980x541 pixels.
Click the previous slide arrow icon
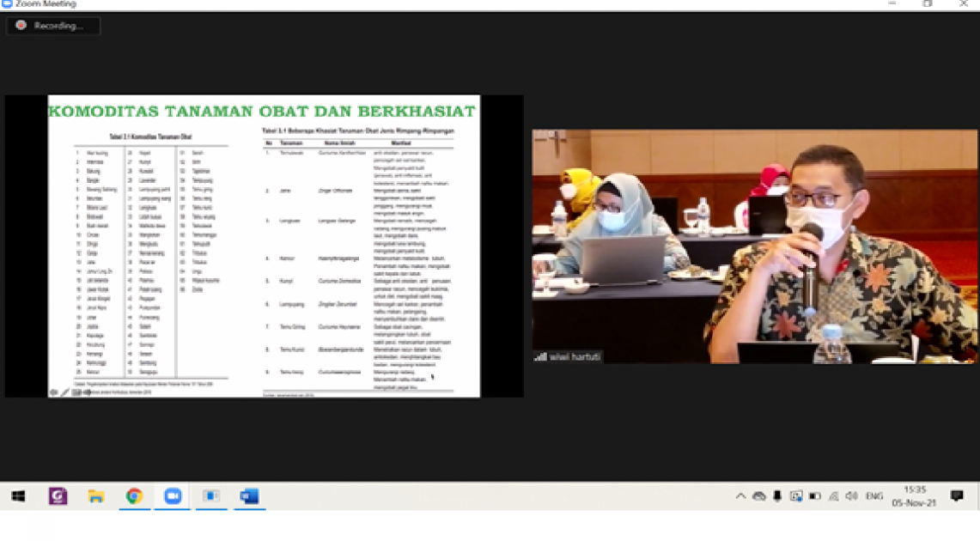pyautogui.click(x=53, y=392)
